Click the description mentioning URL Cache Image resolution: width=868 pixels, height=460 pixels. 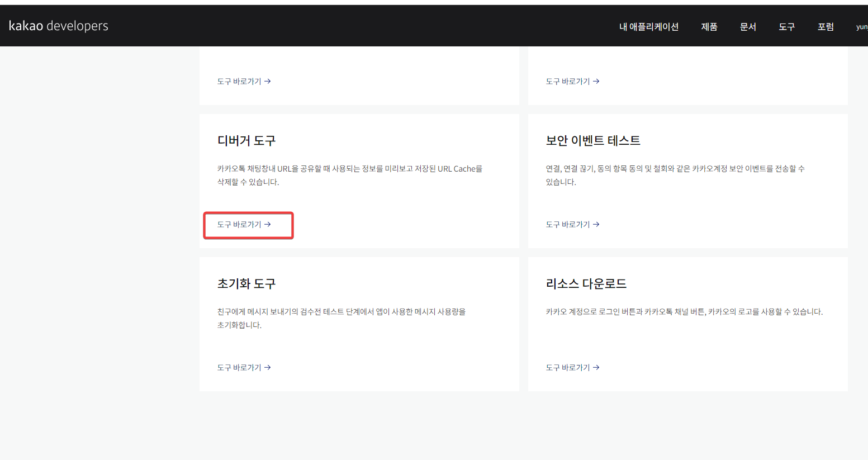(x=350, y=176)
